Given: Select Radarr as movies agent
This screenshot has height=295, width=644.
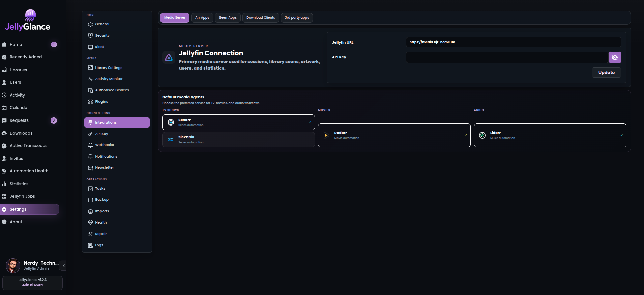Looking at the screenshot, I should tap(394, 135).
